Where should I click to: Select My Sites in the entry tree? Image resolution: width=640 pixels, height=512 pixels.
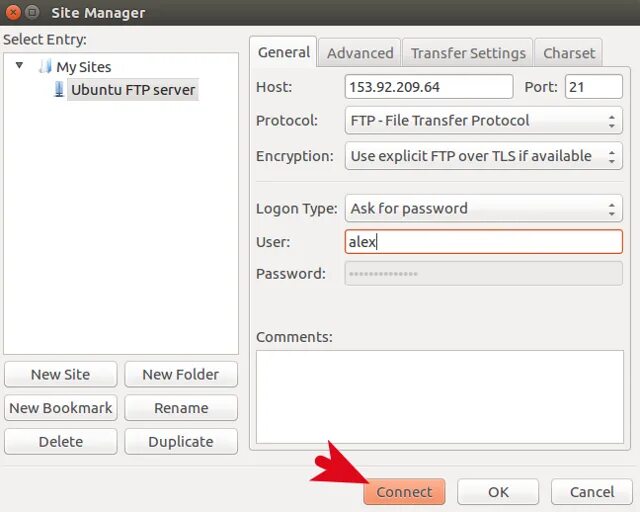coord(84,67)
